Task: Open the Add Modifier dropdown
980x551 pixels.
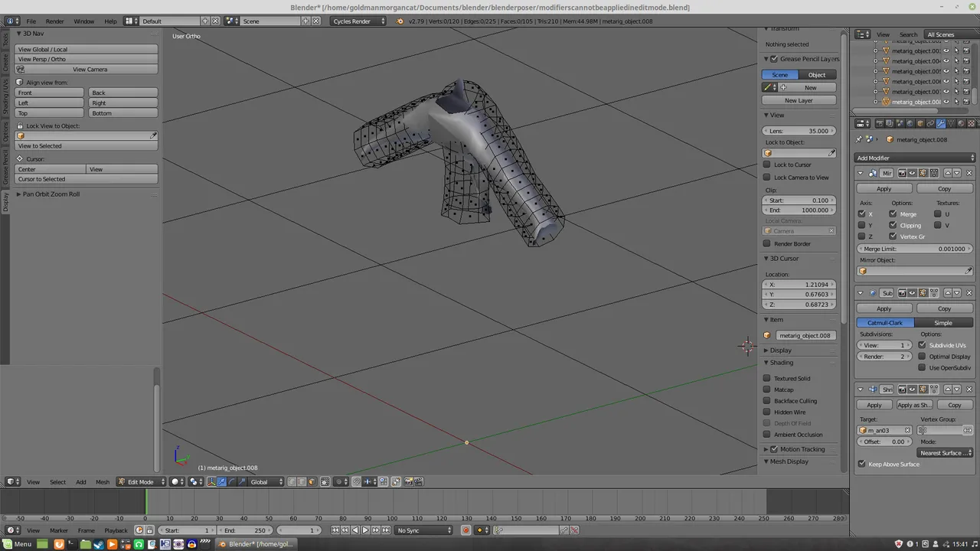Action: [x=916, y=158]
